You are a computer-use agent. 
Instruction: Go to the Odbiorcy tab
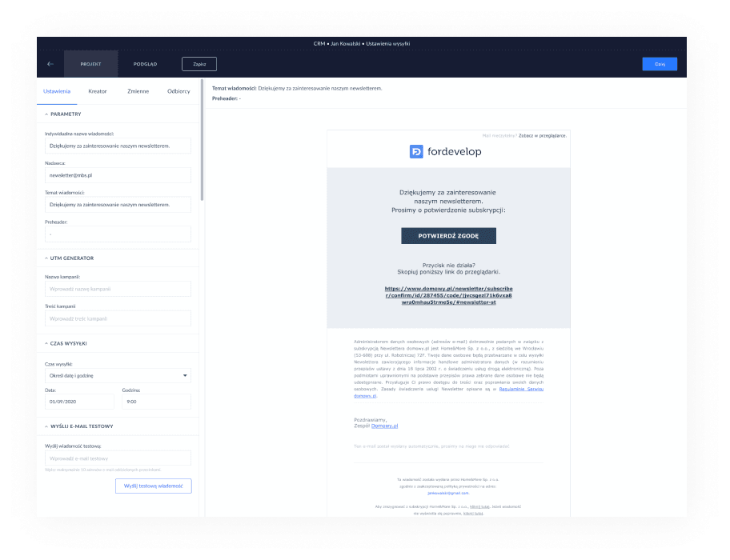pos(178,91)
